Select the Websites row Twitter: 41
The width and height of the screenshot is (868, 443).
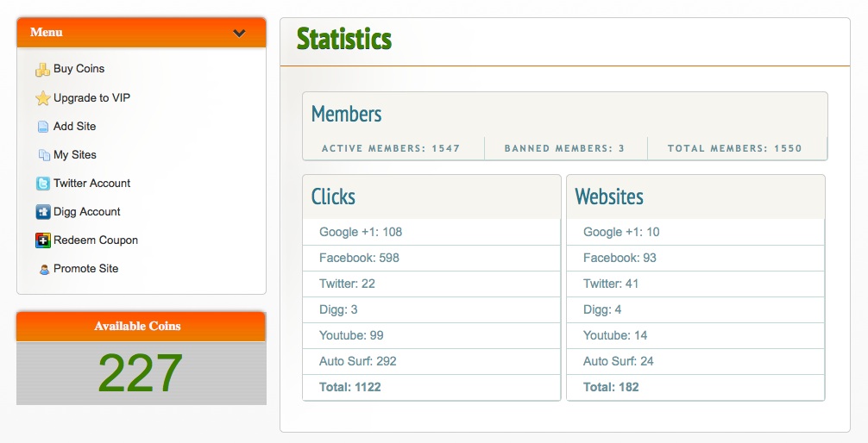tap(695, 284)
